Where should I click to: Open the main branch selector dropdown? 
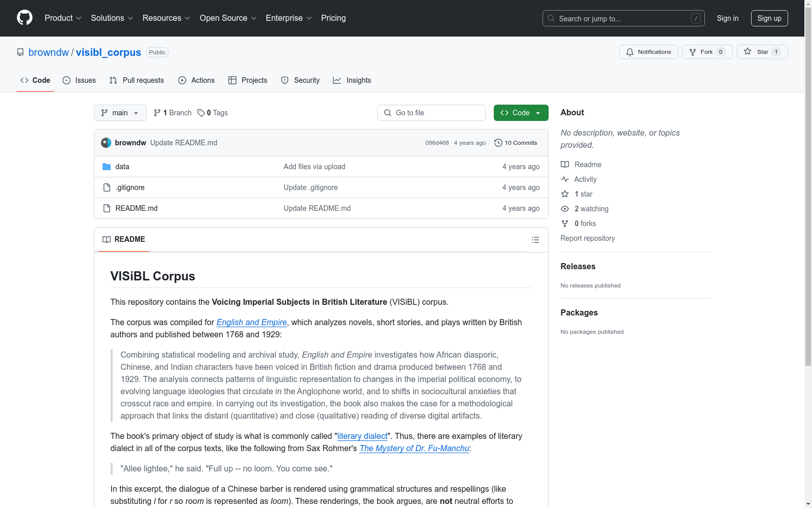tap(120, 113)
